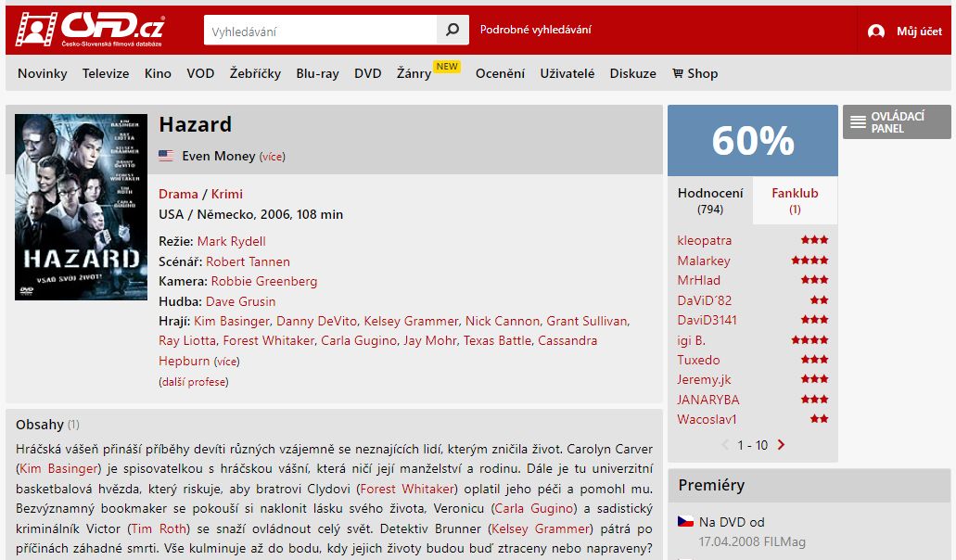The width and height of the screenshot is (956, 560).
Task: Open the Žebříčky menu item
Action: click(255, 73)
